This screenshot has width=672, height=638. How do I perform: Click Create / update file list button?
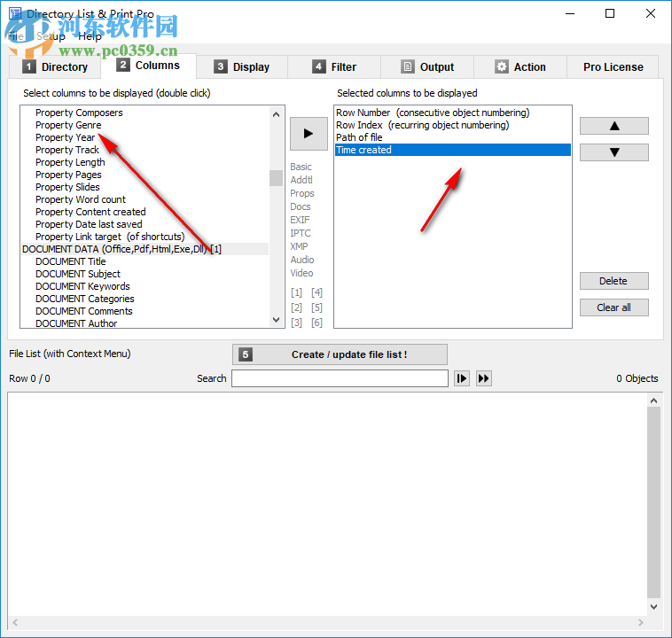(340, 354)
